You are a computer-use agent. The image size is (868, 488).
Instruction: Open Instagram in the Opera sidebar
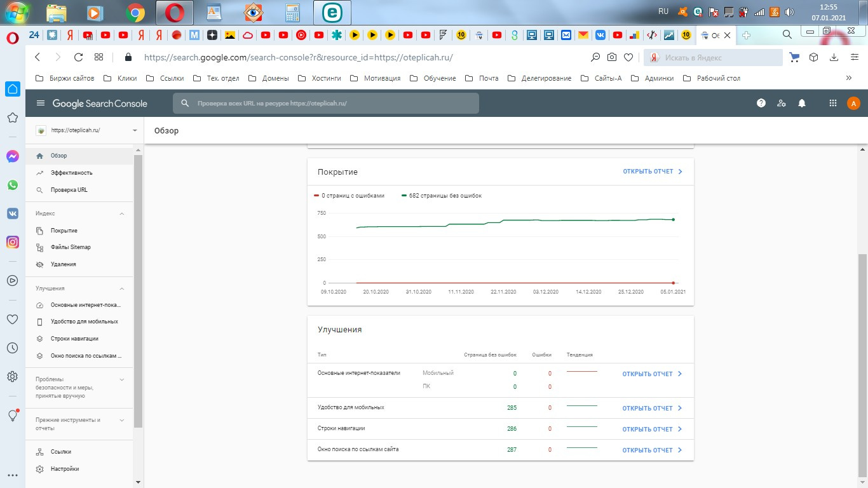pos(12,242)
